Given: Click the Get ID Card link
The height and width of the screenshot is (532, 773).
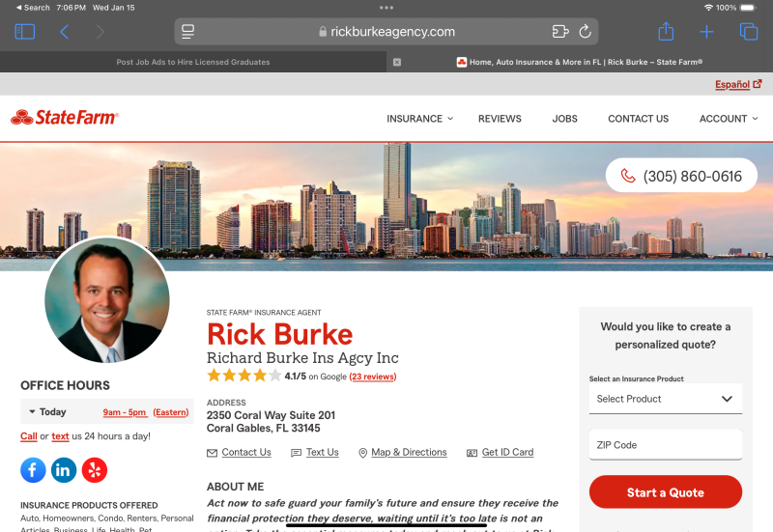Looking at the screenshot, I should (x=501, y=452).
